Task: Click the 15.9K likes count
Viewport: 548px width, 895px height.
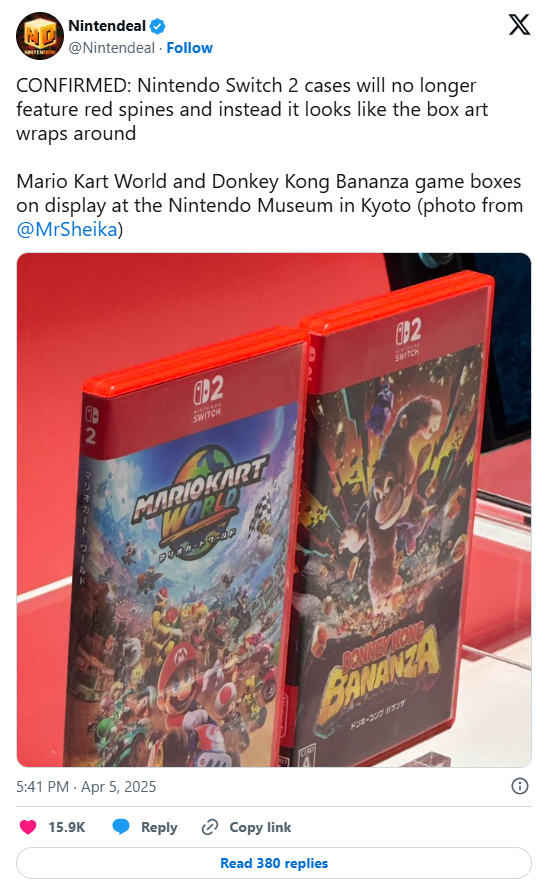Action: 67,827
